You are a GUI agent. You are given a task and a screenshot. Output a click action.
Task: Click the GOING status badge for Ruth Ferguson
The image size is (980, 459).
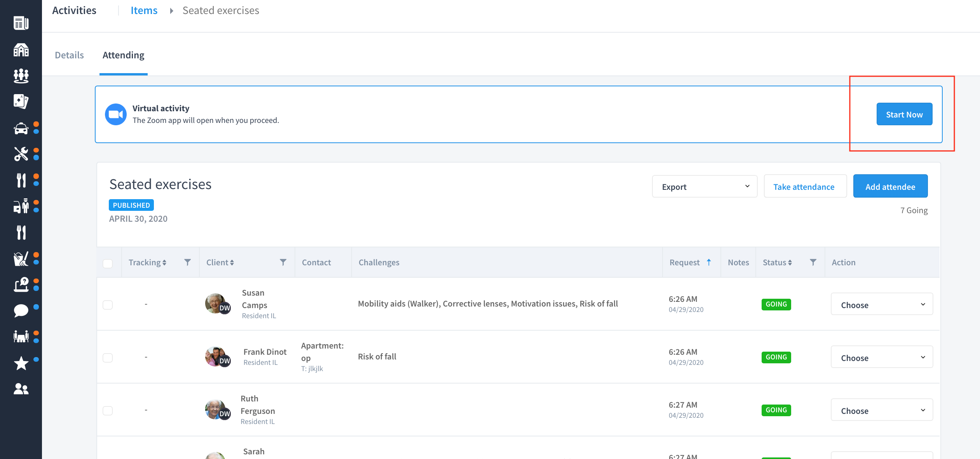[x=776, y=410]
